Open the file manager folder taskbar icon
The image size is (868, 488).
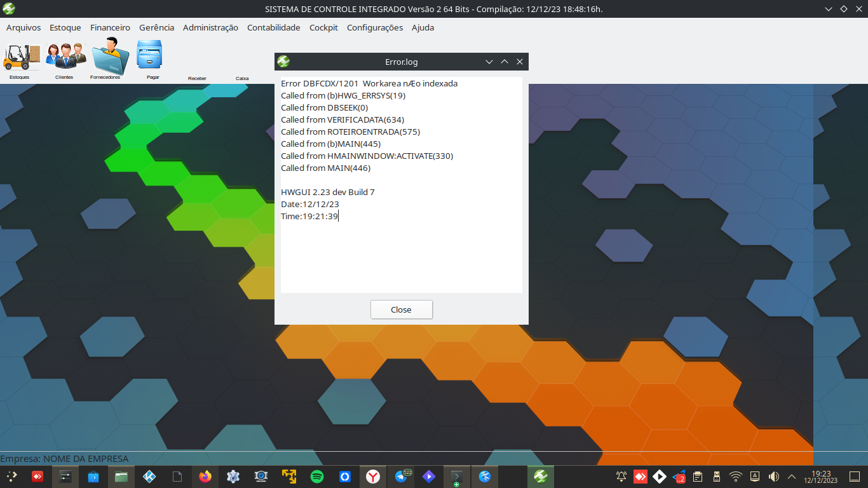coord(121,476)
